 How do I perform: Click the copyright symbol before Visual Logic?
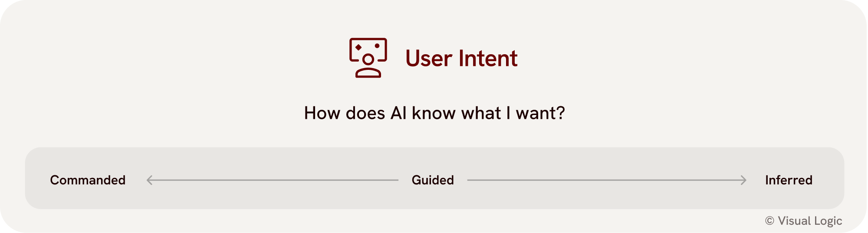(769, 221)
